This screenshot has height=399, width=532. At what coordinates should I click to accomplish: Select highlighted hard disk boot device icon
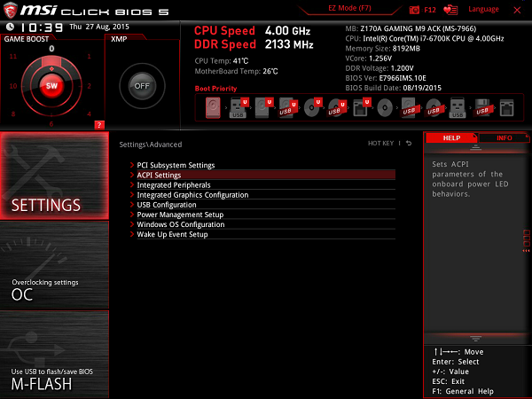coord(213,108)
